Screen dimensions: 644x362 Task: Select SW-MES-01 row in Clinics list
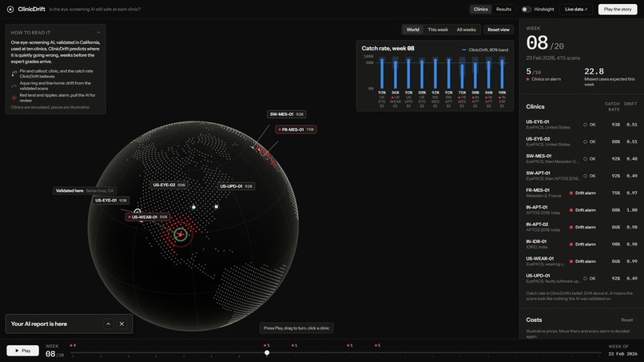click(x=581, y=158)
